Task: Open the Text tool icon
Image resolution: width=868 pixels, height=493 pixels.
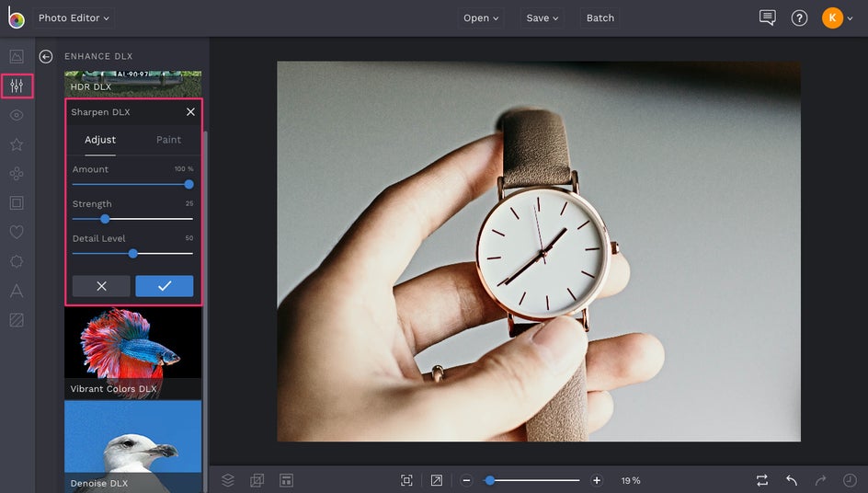Action: [x=17, y=291]
